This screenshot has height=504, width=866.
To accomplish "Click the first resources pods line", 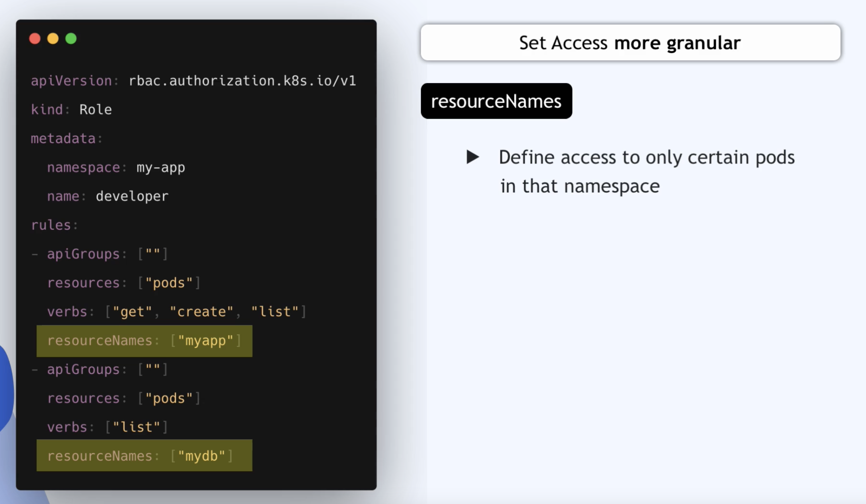I will click(x=124, y=283).
